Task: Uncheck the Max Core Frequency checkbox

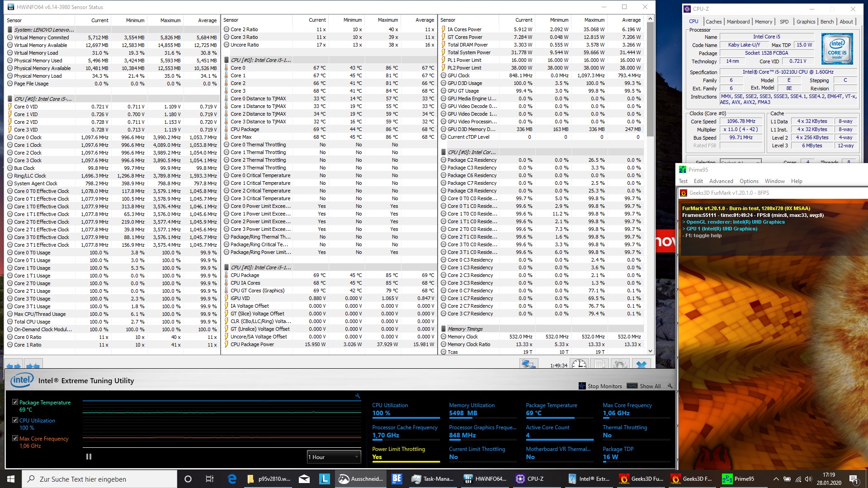Action: click(x=15, y=438)
